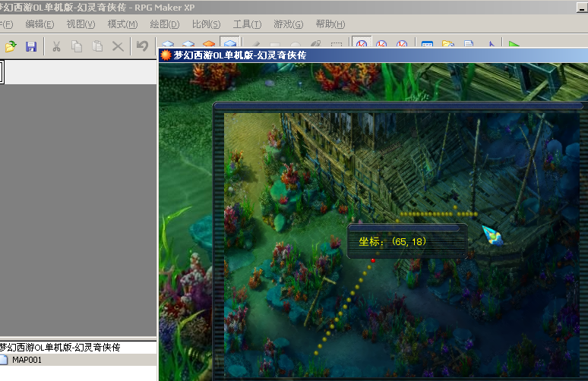Open the 绘图(D) menu
Image resolution: width=588 pixels, height=381 pixels.
point(165,24)
